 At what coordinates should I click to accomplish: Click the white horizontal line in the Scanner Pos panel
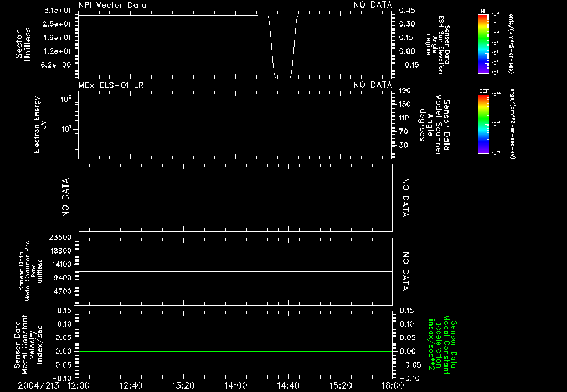235,271
